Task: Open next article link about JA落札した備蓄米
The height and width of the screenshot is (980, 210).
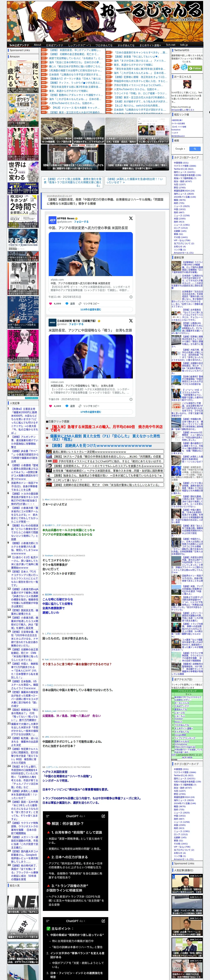Action: click(135, 181)
